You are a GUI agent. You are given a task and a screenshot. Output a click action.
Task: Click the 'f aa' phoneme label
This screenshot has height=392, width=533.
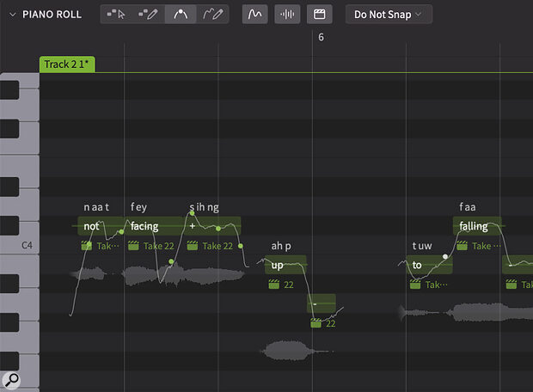click(x=468, y=206)
